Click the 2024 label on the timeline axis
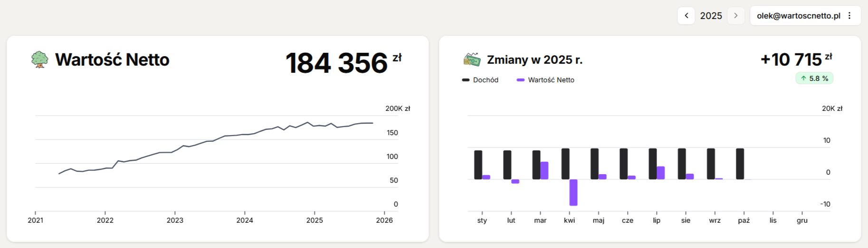This screenshot has width=868, height=248. (x=245, y=220)
